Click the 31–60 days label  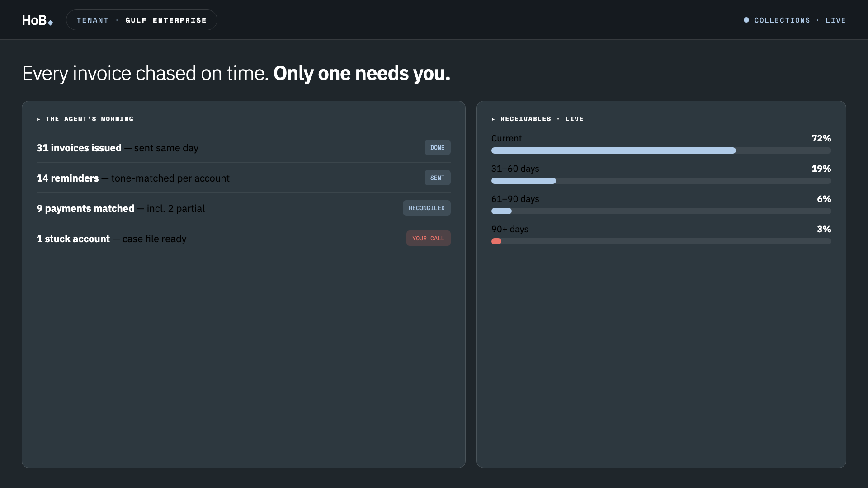click(x=515, y=169)
